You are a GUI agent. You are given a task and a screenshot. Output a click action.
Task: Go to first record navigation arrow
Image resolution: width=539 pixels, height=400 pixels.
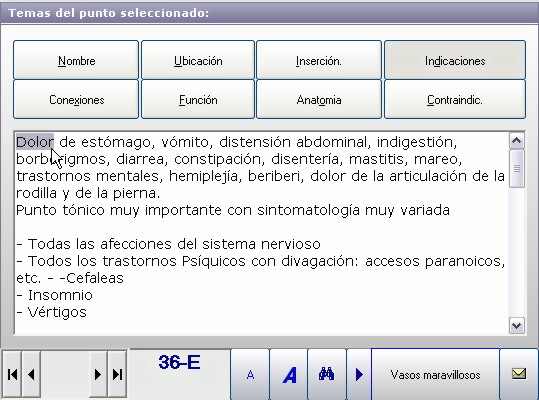click(12, 374)
